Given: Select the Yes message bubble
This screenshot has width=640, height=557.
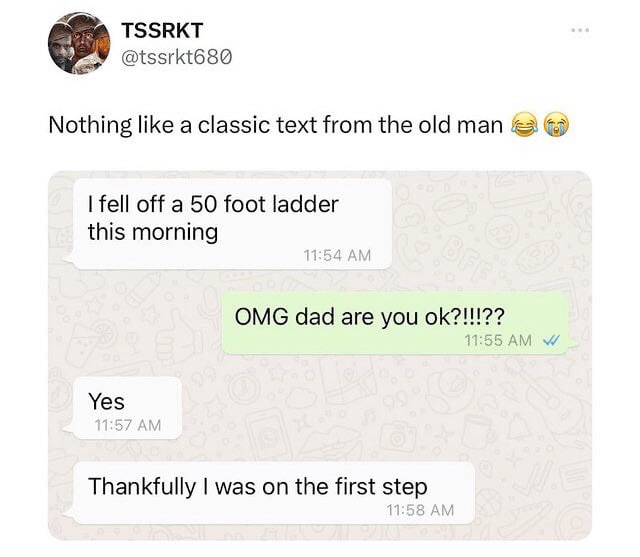Looking at the screenshot, I should 127,408.
